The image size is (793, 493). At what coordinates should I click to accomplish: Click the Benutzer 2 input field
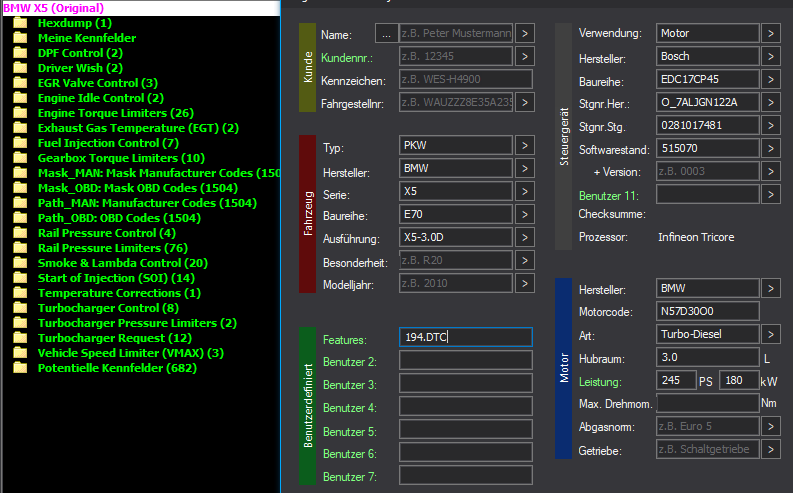466,360
